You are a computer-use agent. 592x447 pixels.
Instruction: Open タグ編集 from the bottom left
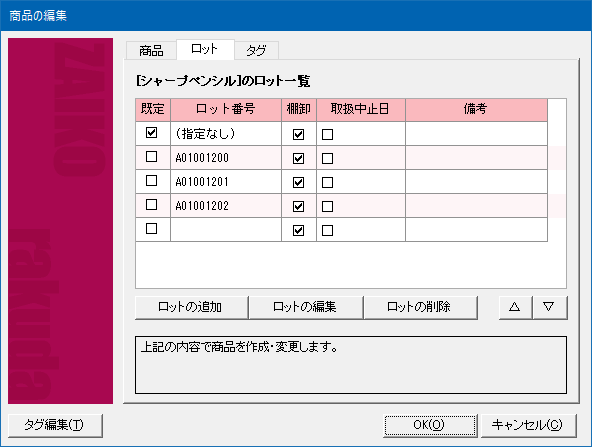[x=55, y=425]
